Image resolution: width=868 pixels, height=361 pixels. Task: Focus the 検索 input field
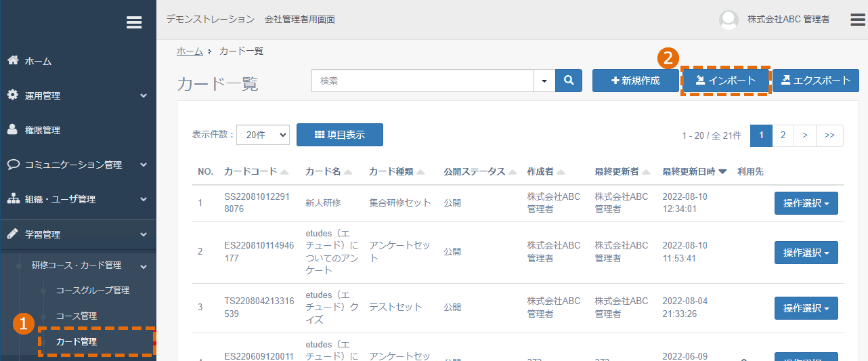pos(422,81)
